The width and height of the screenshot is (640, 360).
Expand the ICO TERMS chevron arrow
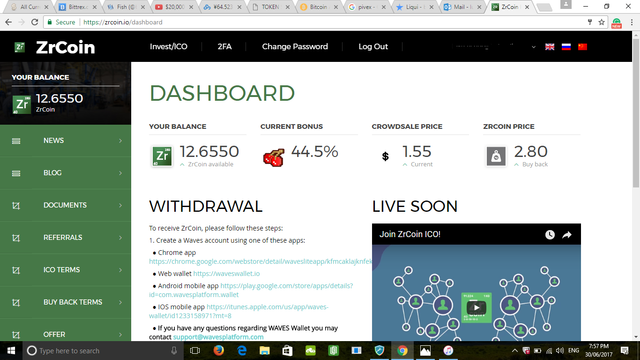point(120,270)
